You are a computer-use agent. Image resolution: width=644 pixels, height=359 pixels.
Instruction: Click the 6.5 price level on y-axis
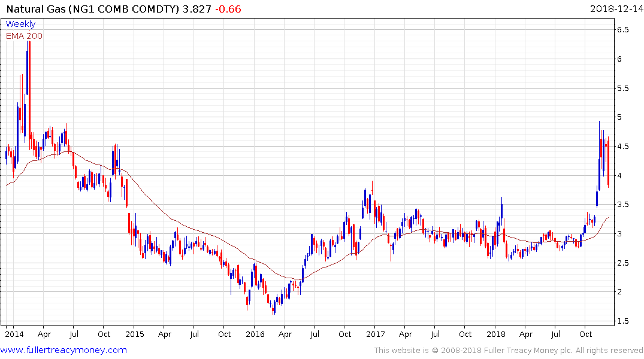[622, 30]
